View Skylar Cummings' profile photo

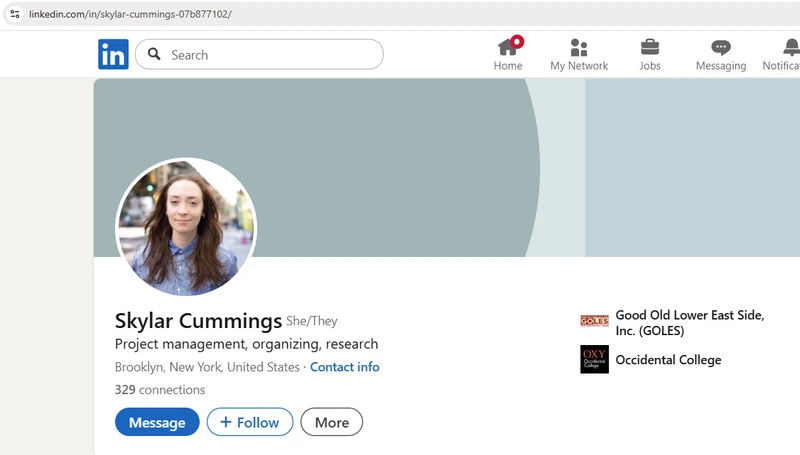(x=186, y=227)
